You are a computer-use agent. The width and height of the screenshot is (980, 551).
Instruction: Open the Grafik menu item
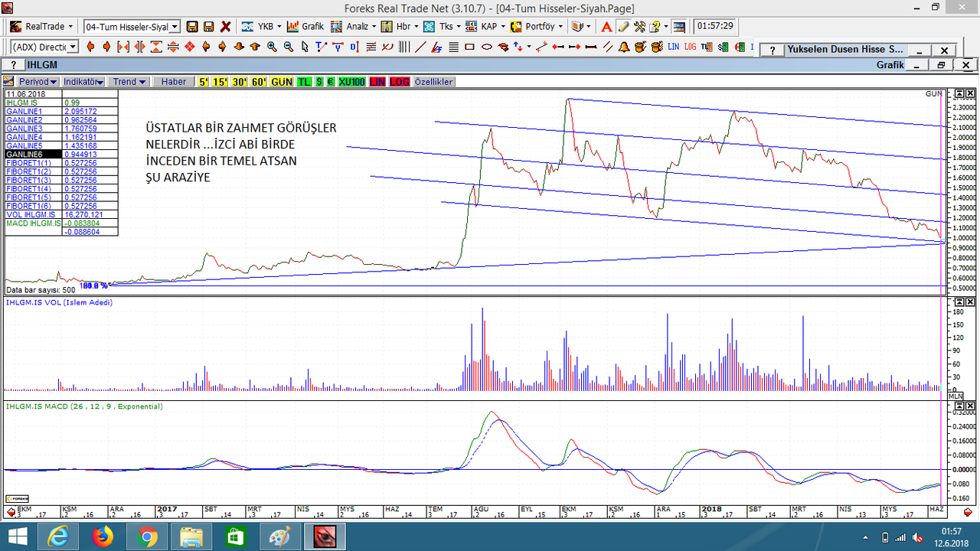point(305,27)
